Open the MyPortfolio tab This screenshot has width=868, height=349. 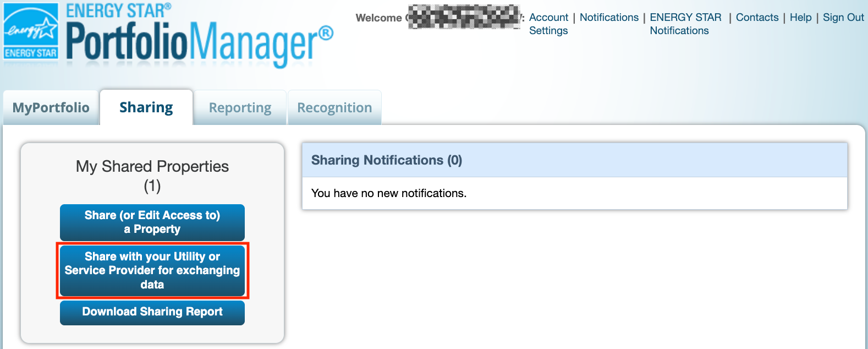[51, 107]
